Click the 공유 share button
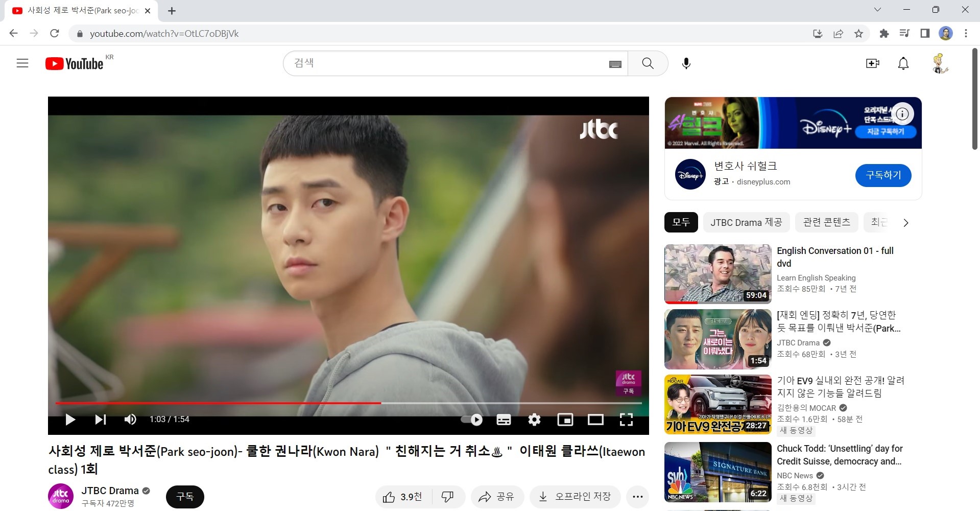Screen dimensions: 980x511 497,497
